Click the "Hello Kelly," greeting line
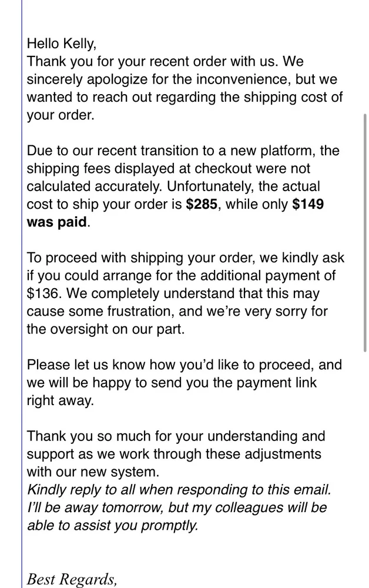This screenshot has width=369, height=588. point(61,43)
